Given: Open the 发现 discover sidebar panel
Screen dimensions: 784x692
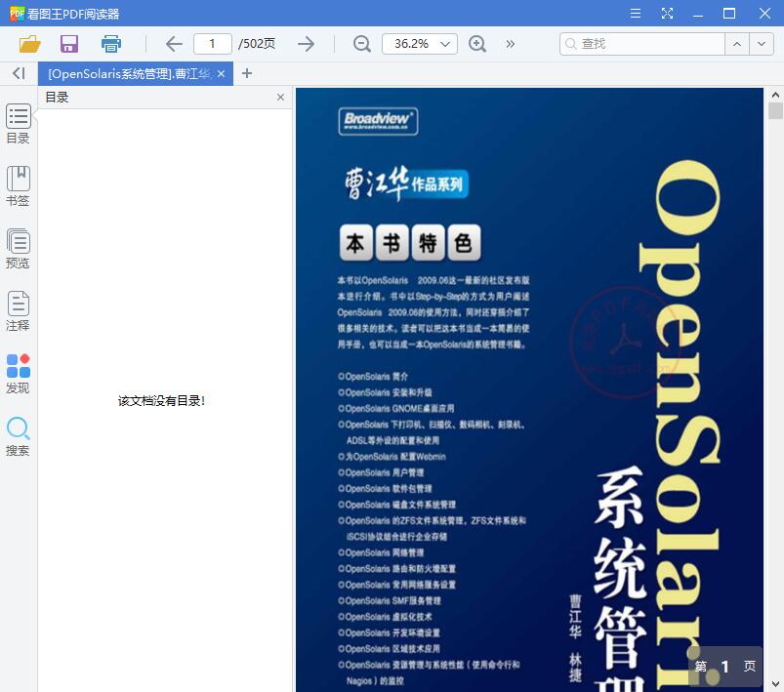Looking at the screenshot, I should point(18,374).
